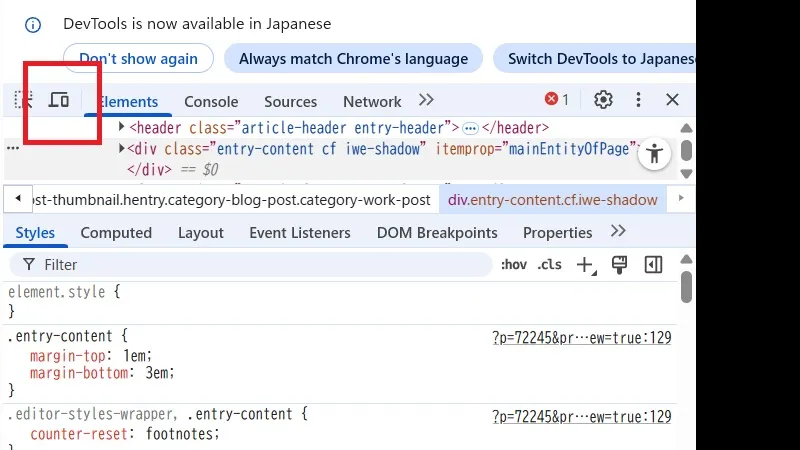800x450 pixels.
Task: Toggle the device toolbar icon
Action: click(59, 99)
